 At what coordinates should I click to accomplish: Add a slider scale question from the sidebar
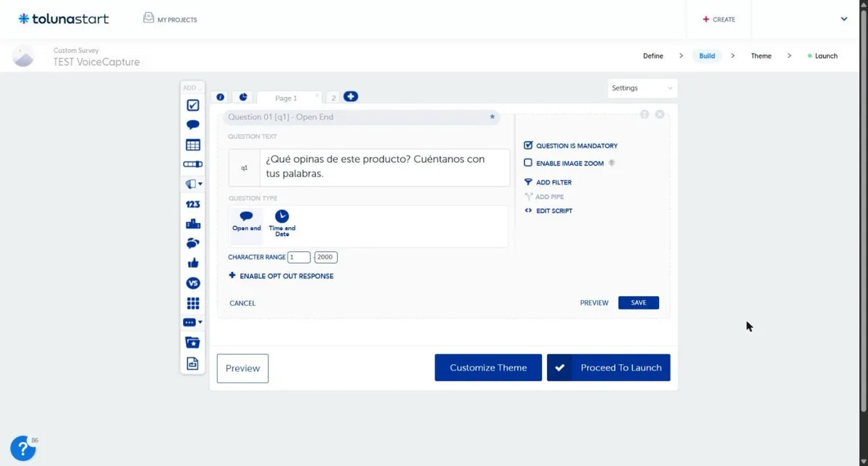193,164
